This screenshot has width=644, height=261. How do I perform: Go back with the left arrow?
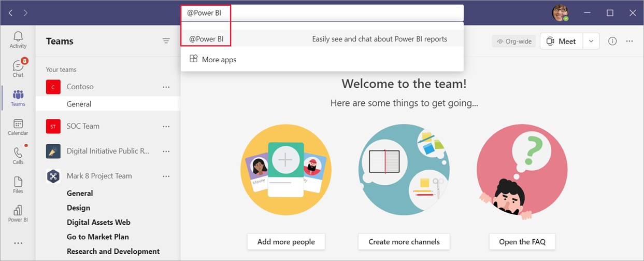tap(10, 12)
